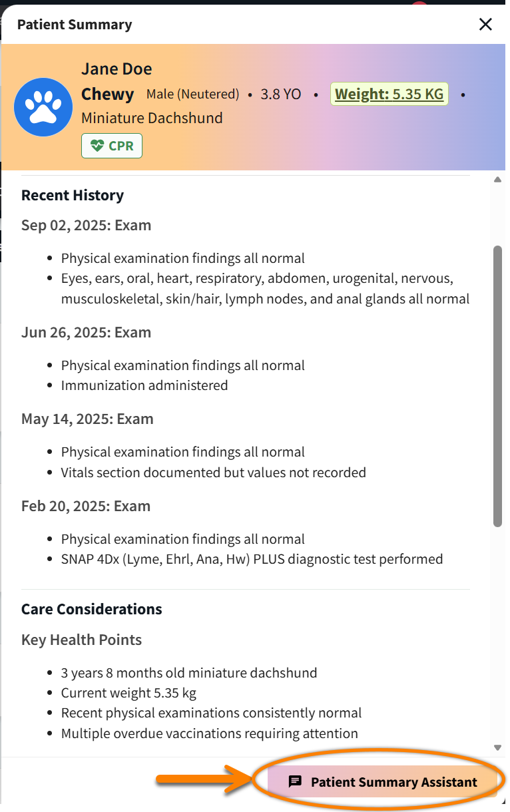Toggle the Sep 02, 2025 Exam entry
510x812 pixels.
86,225
